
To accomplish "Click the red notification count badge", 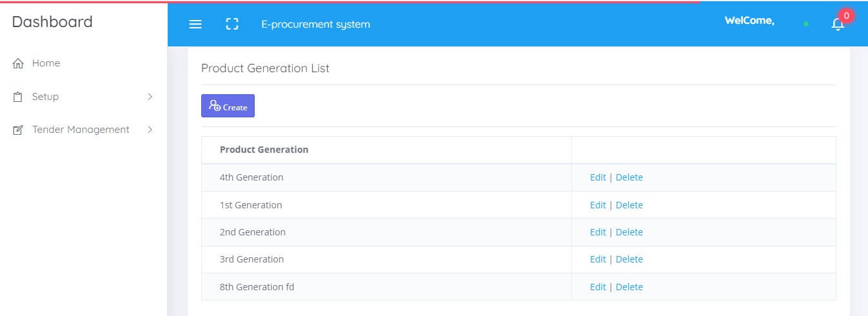I will tap(846, 15).
